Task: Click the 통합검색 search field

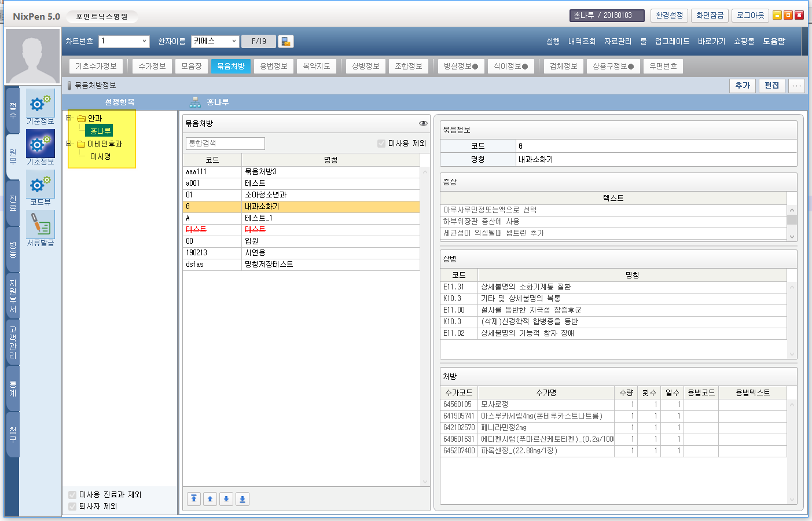Action: pyautogui.click(x=225, y=143)
